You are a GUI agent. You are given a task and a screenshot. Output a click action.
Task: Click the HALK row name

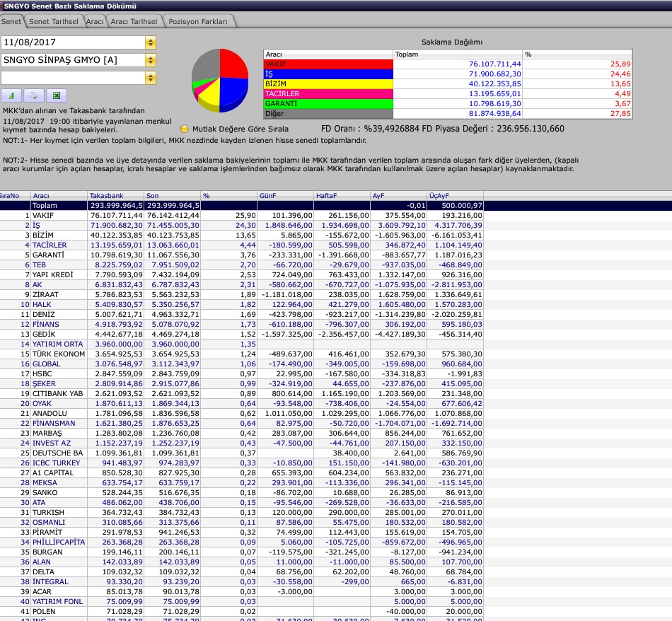(x=42, y=304)
